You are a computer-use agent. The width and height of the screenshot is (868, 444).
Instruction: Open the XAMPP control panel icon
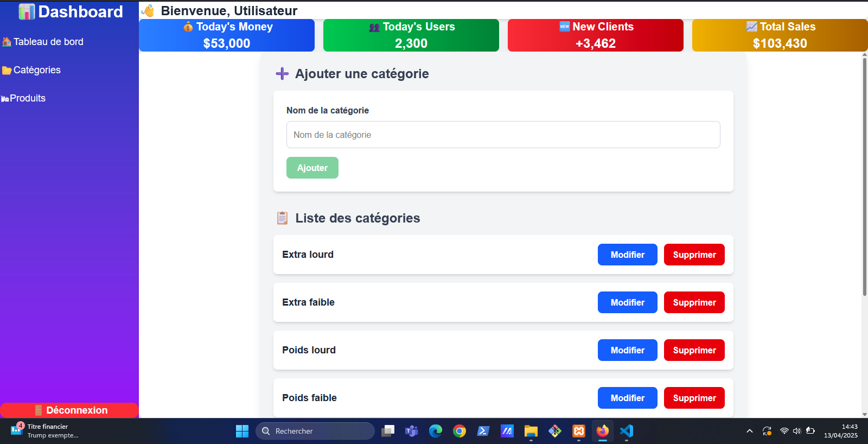pos(579,431)
